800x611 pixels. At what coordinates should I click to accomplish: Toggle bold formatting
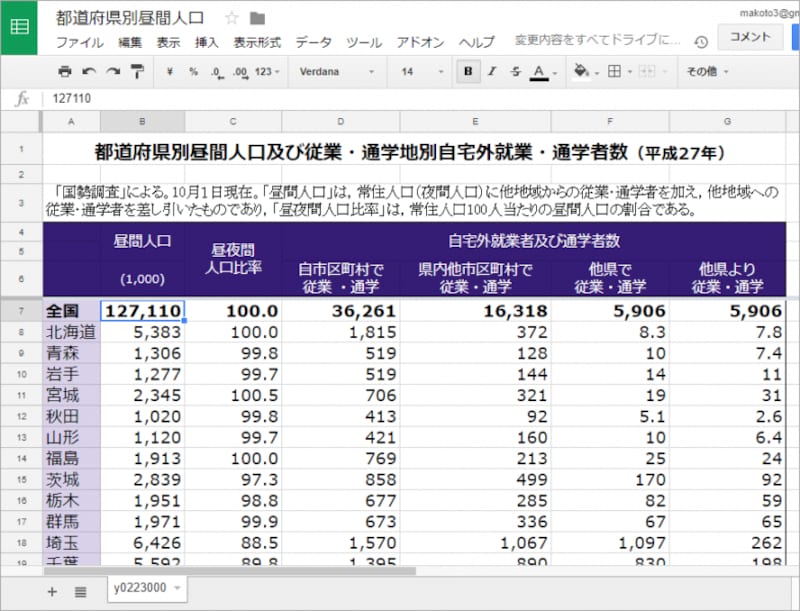[x=467, y=72]
